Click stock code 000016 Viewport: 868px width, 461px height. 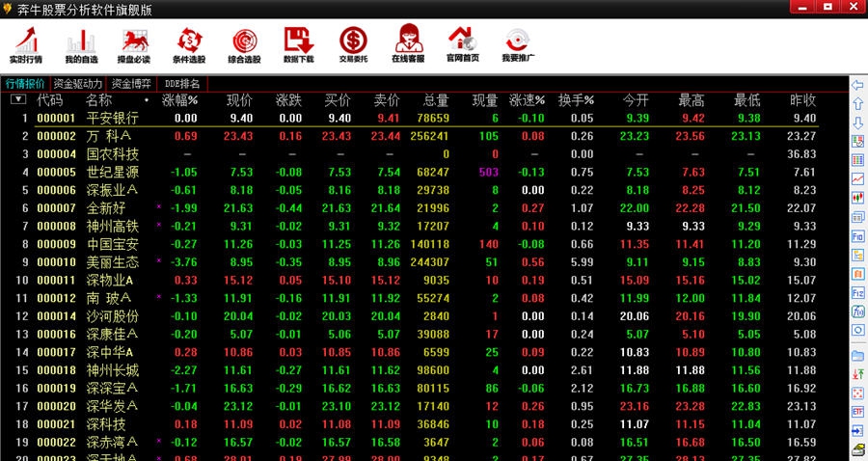[x=57, y=335]
